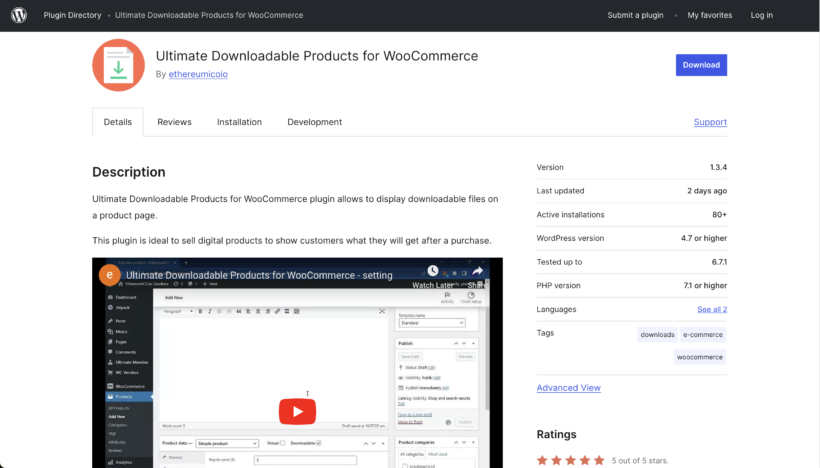Open the Development tab
This screenshot has width=820, height=468.
coord(314,122)
